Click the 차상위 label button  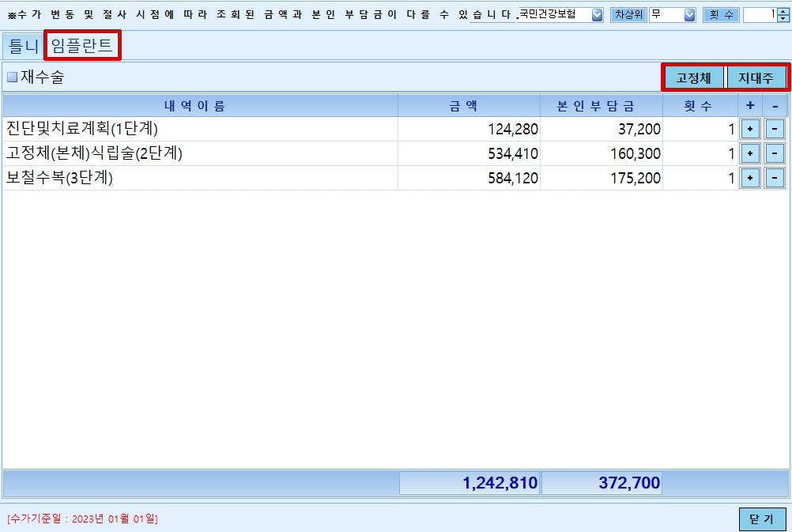point(628,15)
